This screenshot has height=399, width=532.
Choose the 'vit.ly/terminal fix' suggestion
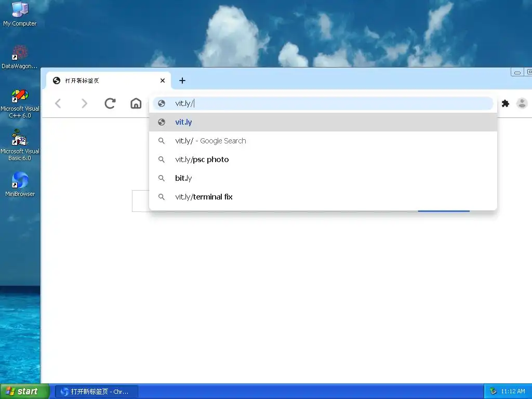pos(323,197)
